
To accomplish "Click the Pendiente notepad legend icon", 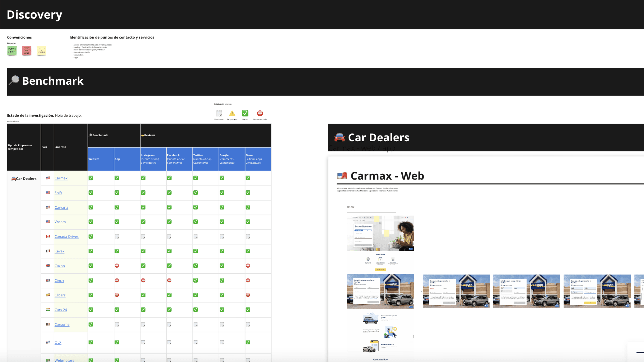I will [219, 113].
